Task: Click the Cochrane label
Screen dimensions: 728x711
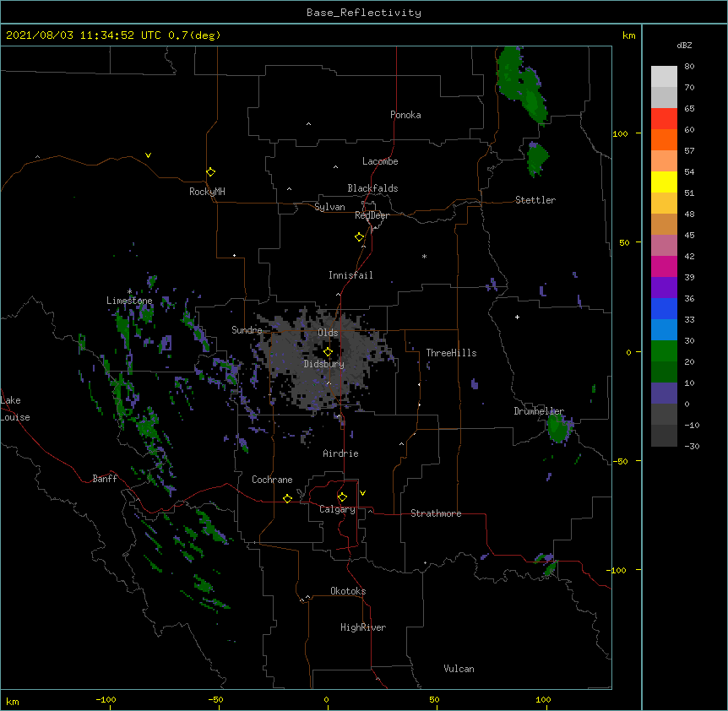Action: (272, 480)
